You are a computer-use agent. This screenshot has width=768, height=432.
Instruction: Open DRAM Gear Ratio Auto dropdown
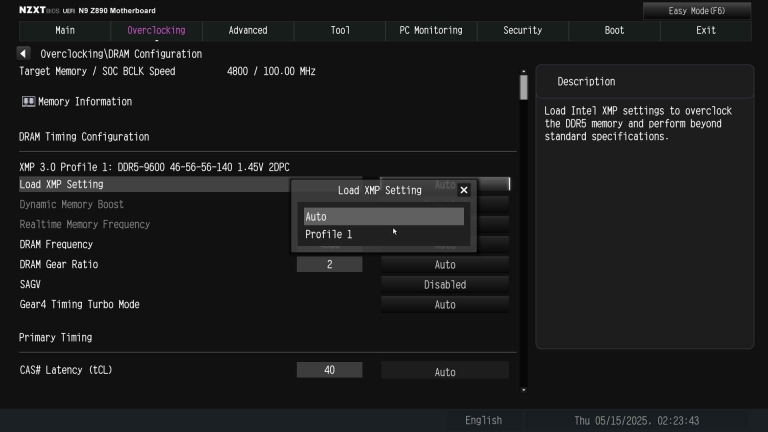click(x=445, y=264)
